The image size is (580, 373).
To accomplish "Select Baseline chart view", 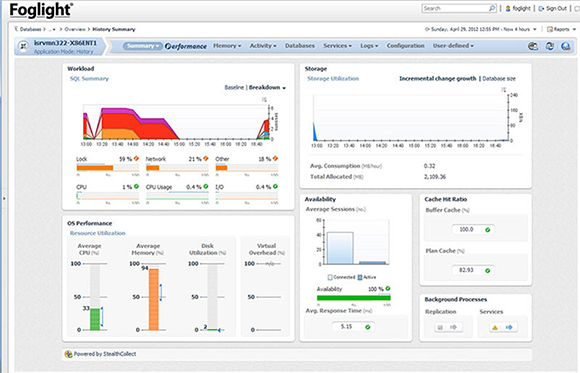I will [x=234, y=88].
